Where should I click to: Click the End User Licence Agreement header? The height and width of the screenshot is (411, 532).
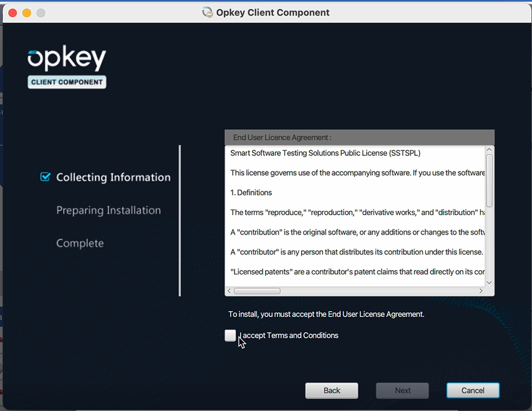tap(359, 137)
